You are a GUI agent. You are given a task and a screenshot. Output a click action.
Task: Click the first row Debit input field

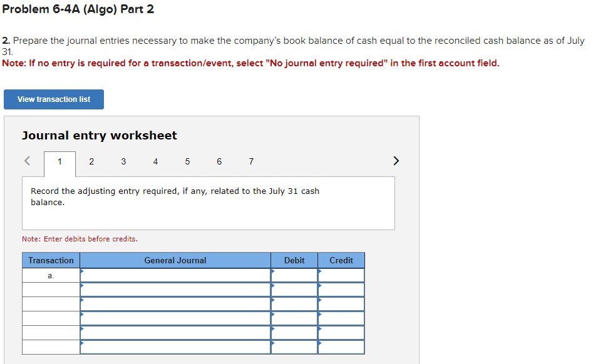294,275
